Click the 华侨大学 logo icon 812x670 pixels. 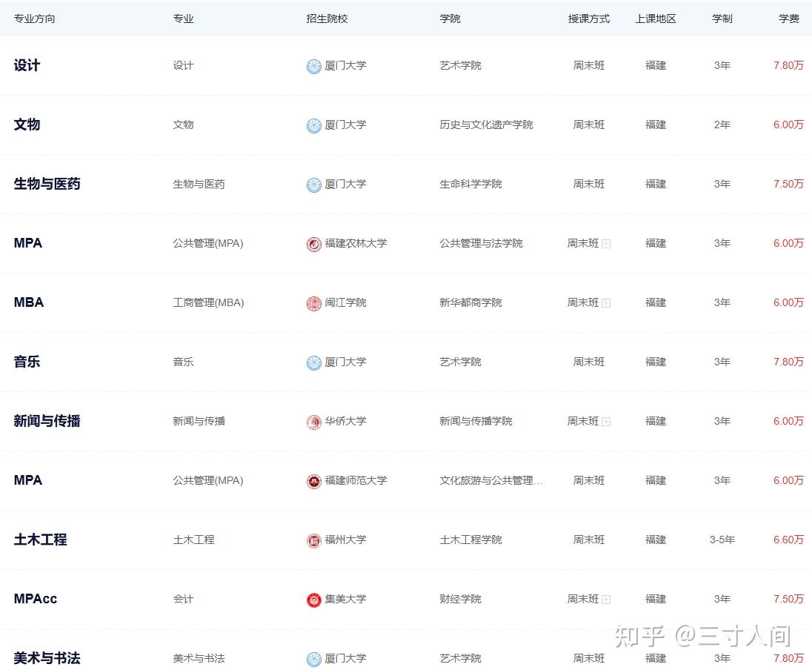[314, 422]
